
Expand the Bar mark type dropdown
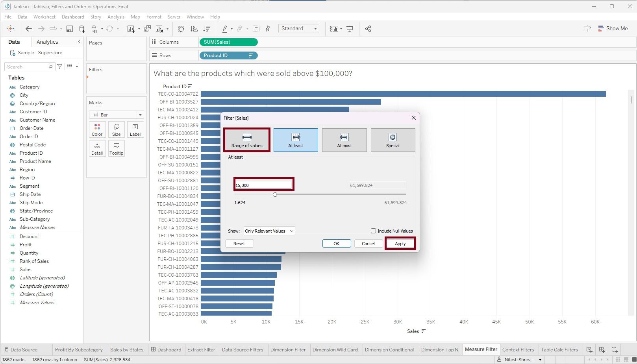point(140,115)
